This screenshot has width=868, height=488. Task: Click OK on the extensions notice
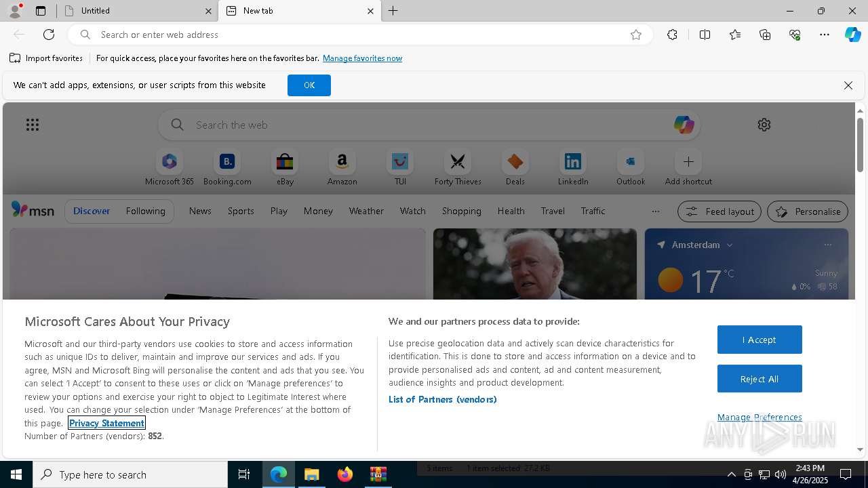[309, 85]
